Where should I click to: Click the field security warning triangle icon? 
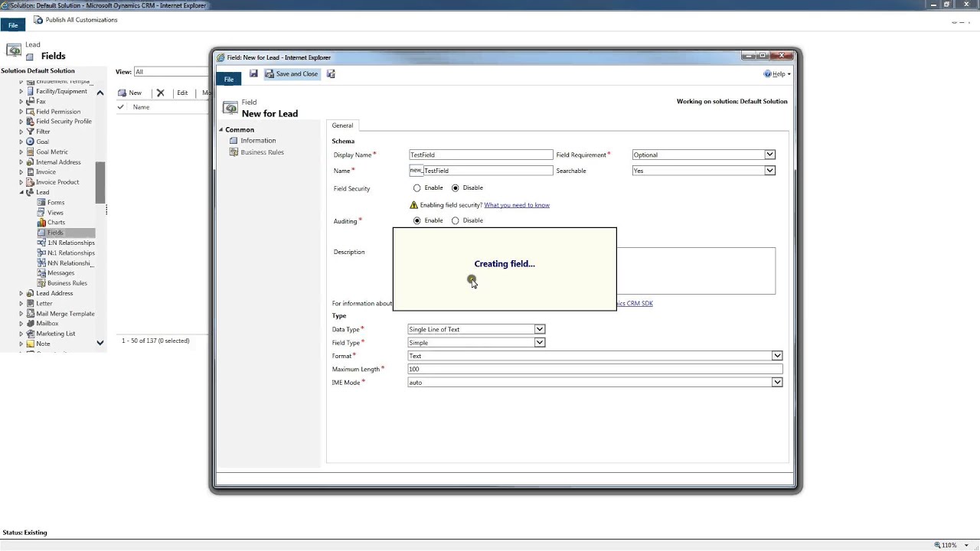(413, 205)
